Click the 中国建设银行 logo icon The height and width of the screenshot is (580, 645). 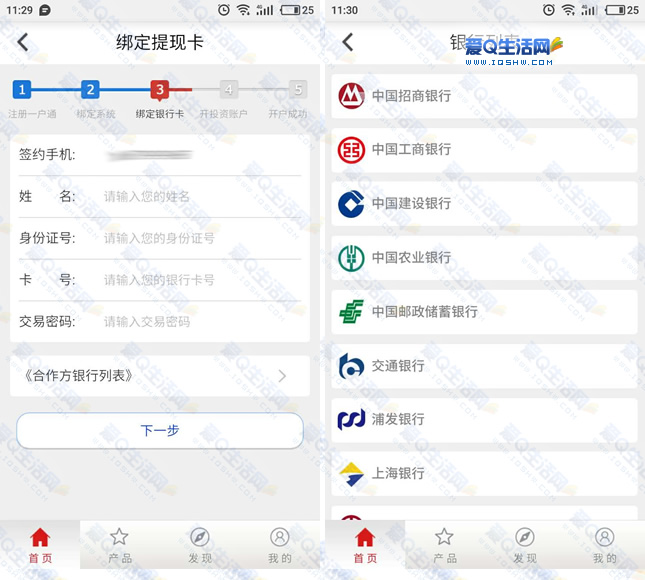pos(351,204)
